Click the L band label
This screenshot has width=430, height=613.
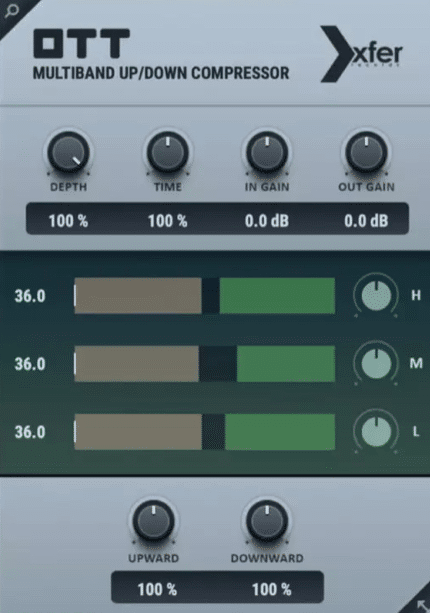(416, 432)
